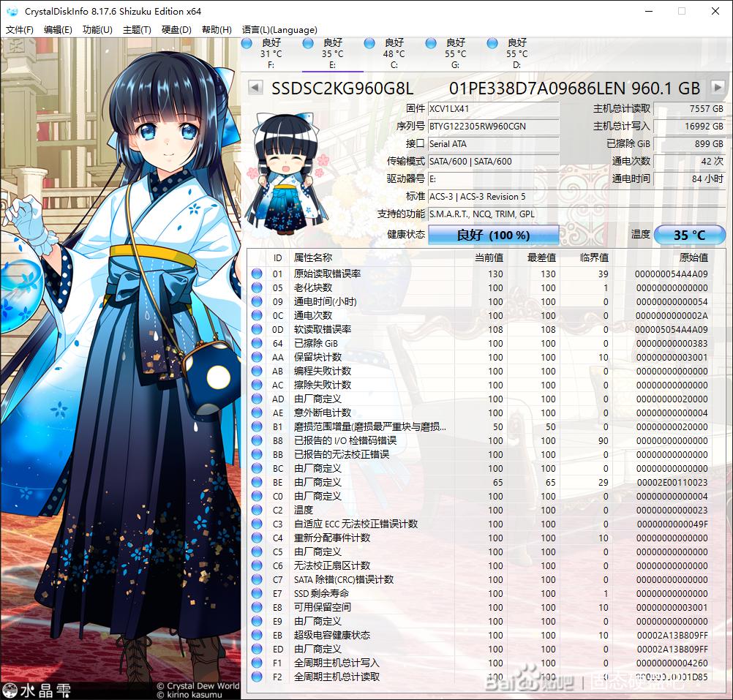Screen dimensions: 733x700
Task: Select drive F: tab at 31 °C
Action: 271,53
